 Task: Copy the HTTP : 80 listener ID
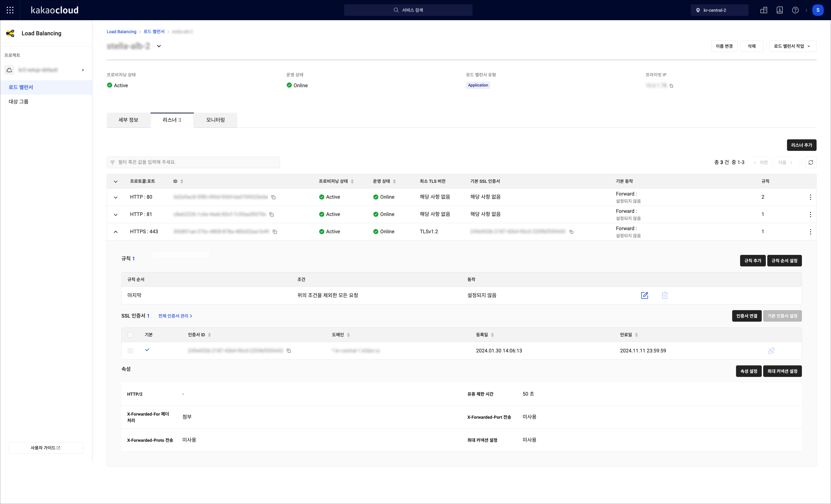(274, 197)
